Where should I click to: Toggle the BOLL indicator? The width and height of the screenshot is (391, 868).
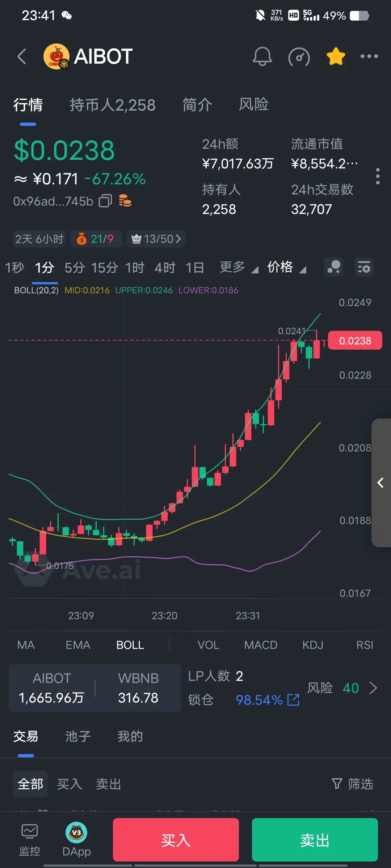130,645
